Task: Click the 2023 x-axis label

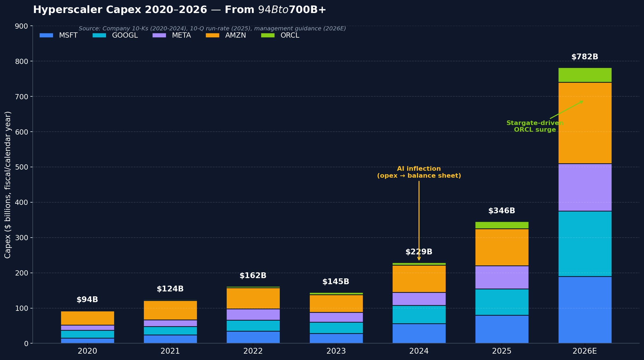Action: coord(336,351)
